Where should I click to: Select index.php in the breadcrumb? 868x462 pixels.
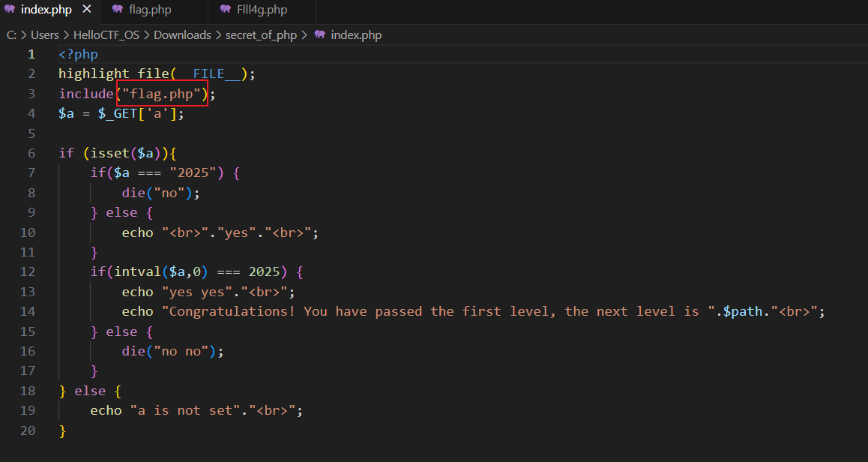pyautogui.click(x=356, y=35)
